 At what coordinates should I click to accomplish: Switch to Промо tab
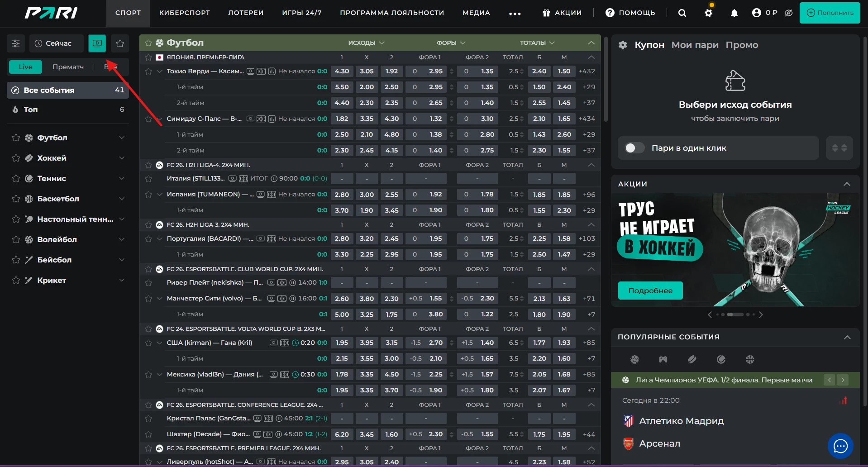(742, 45)
